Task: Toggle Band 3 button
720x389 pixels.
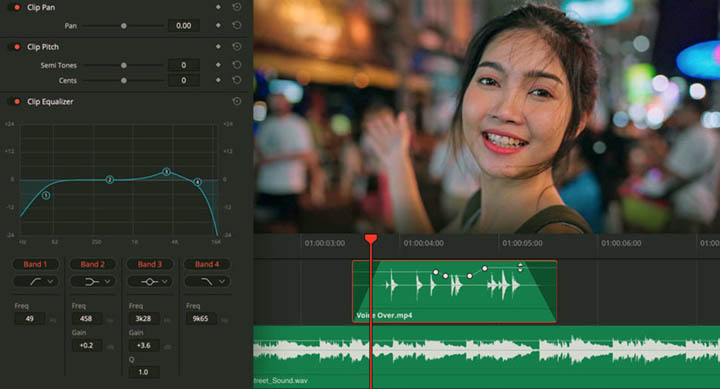Action: click(150, 264)
